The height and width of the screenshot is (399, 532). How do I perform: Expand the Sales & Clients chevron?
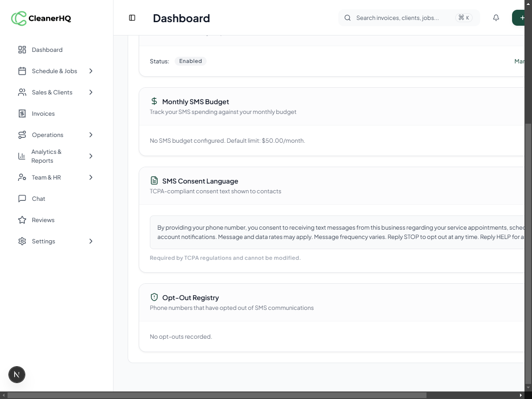coord(91,92)
